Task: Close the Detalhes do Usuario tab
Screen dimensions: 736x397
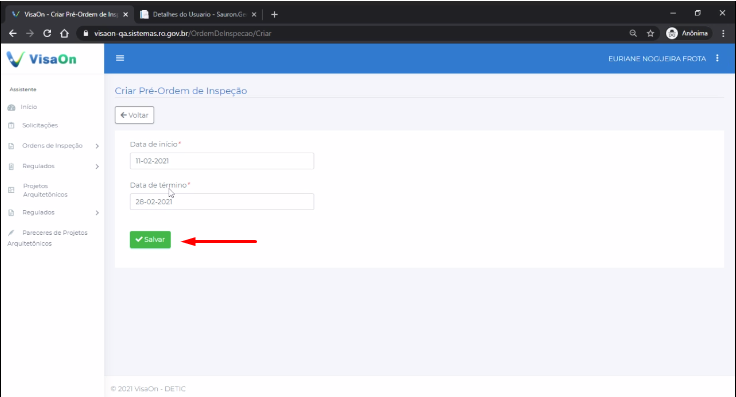Action: coord(254,15)
